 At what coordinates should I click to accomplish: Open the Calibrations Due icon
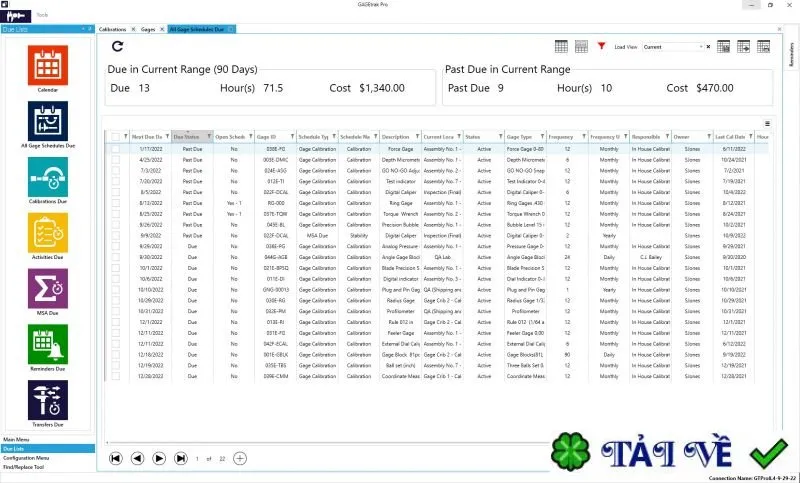pyautogui.click(x=47, y=177)
